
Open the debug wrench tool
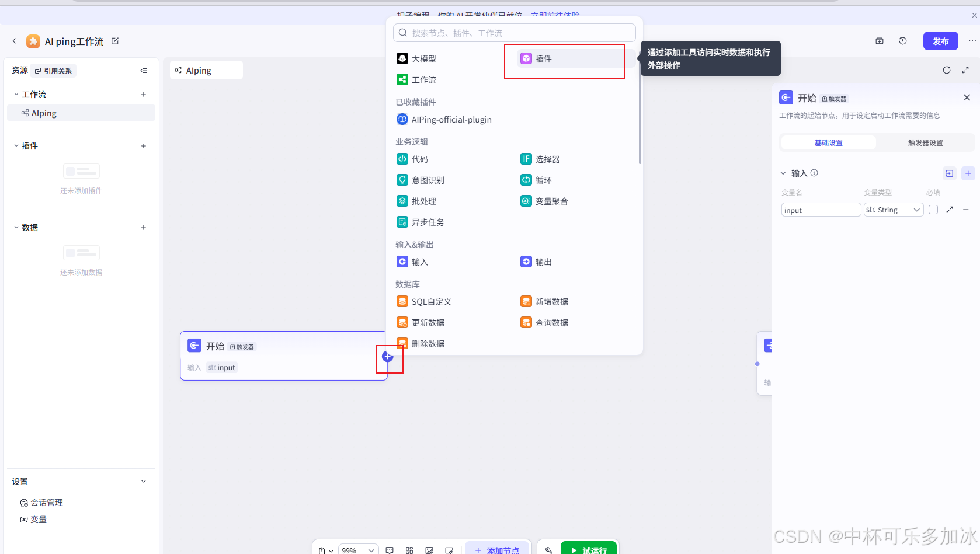coord(549,550)
